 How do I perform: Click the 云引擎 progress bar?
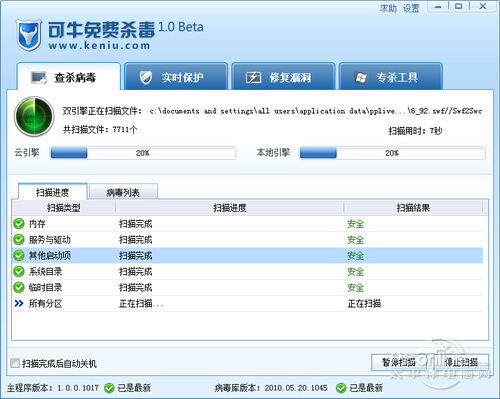pyautogui.click(x=143, y=153)
